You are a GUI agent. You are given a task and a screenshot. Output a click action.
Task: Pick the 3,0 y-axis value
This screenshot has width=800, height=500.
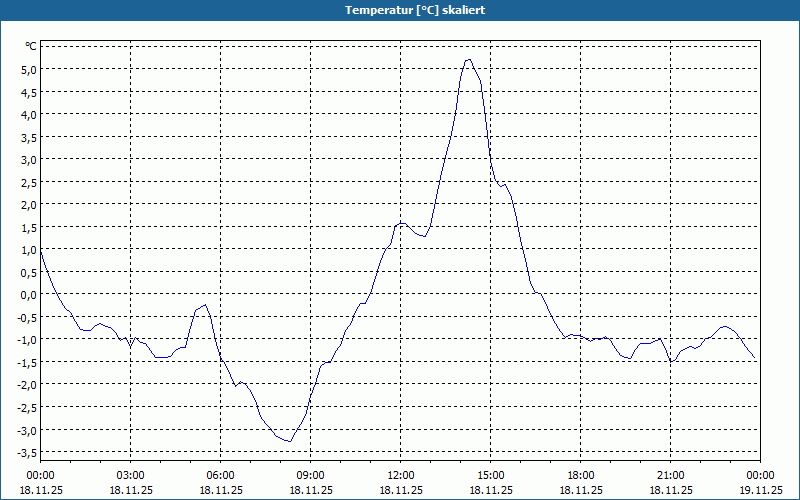[29, 160]
